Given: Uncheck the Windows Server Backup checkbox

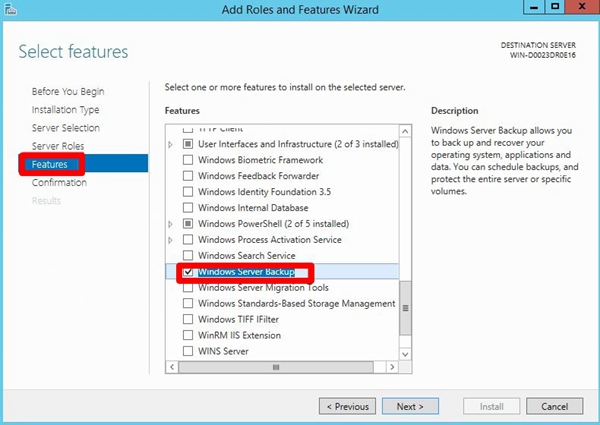Looking at the screenshot, I should (x=188, y=272).
